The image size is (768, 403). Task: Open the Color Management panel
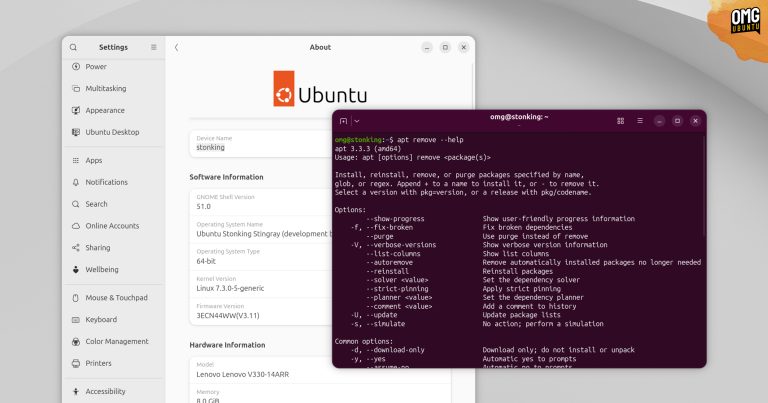coord(114,341)
